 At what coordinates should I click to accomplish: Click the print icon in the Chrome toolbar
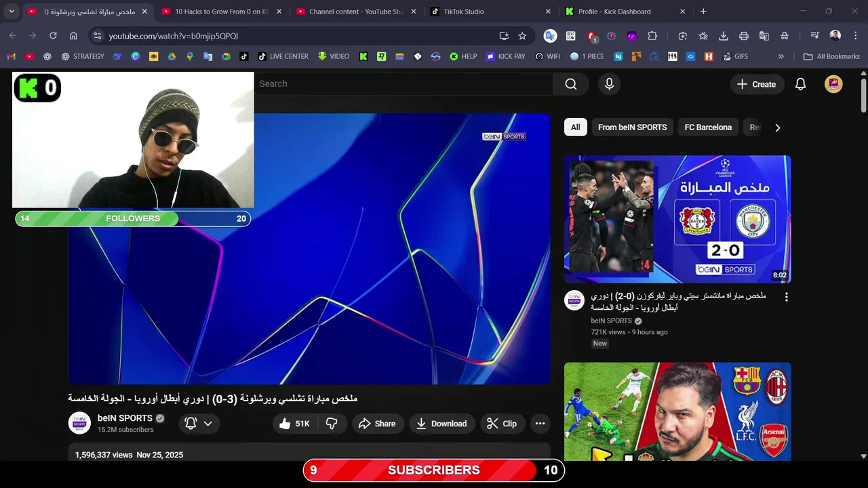point(744,36)
